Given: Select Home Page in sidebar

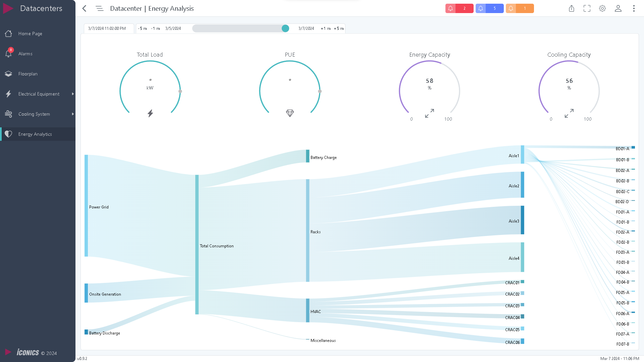Looking at the screenshot, I should (30, 34).
